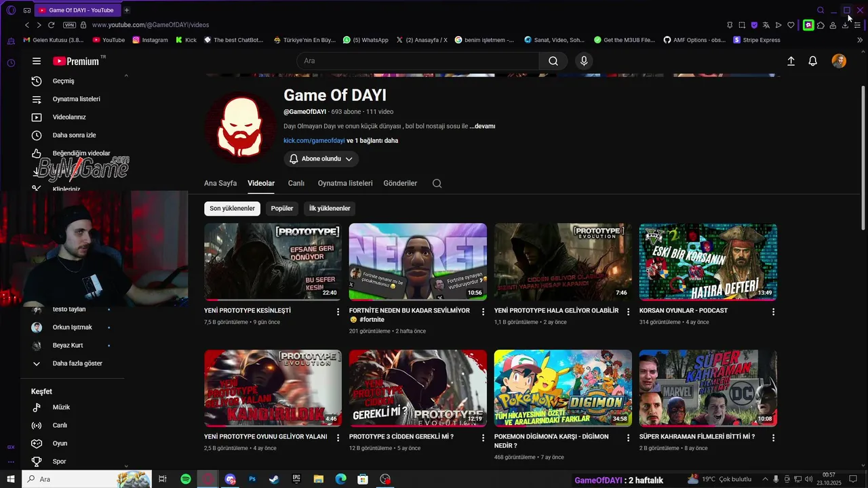868x488 pixels.
Task: Open the Instagram bookmark
Action: click(x=150, y=40)
